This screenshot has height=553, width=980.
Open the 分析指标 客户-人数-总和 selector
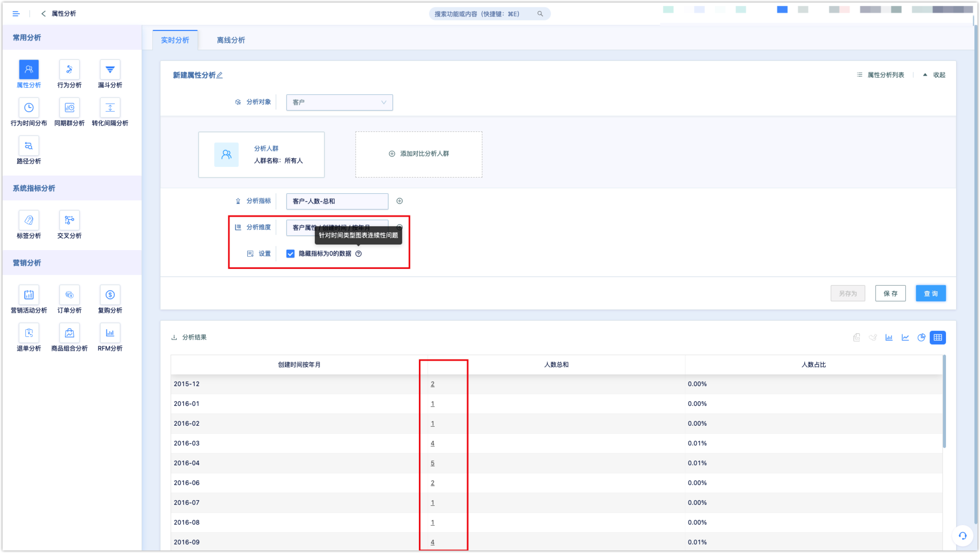337,201
